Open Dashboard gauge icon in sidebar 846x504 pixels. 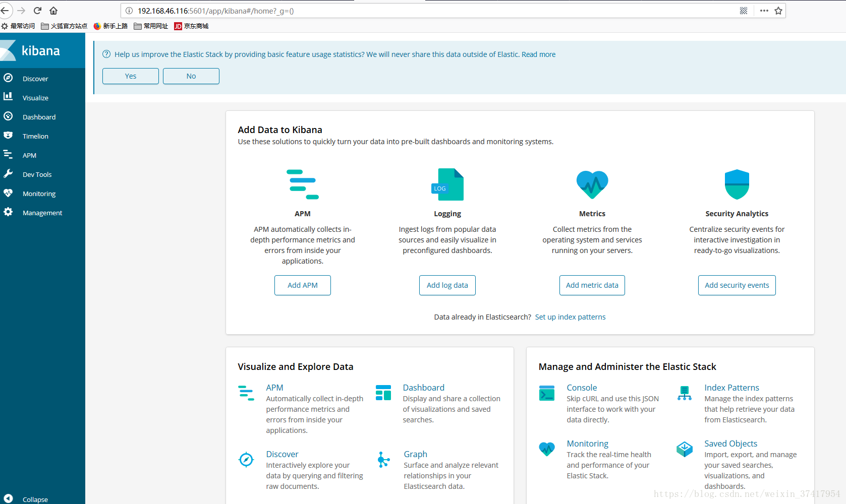point(8,116)
